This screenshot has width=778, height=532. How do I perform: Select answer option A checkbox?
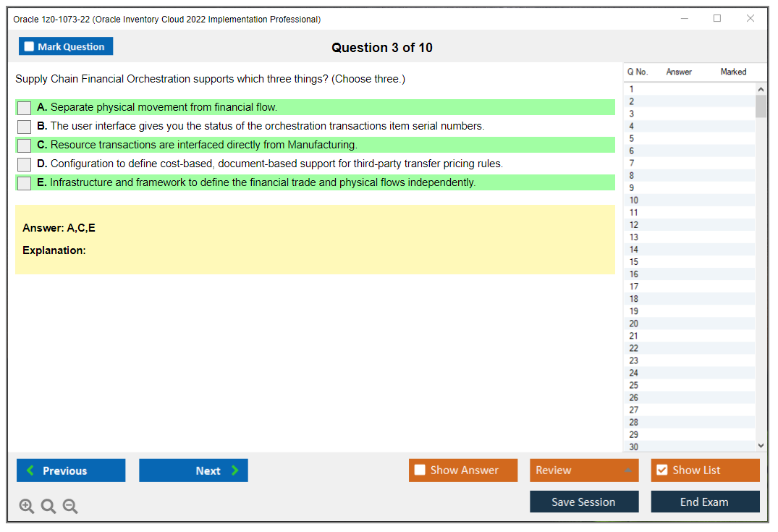coord(24,107)
